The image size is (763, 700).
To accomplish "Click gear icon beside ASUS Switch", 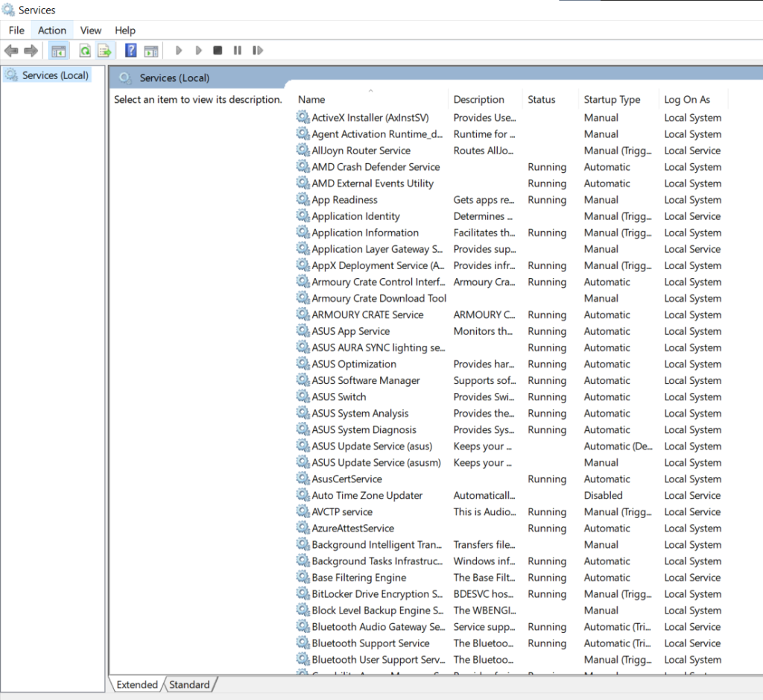I will tap(303, 397).
